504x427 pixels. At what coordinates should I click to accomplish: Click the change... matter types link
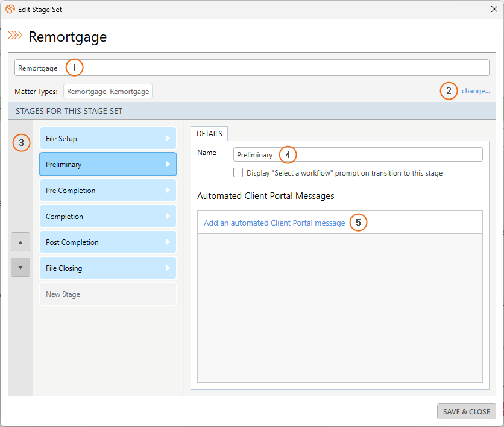click(x=476, y=92)
